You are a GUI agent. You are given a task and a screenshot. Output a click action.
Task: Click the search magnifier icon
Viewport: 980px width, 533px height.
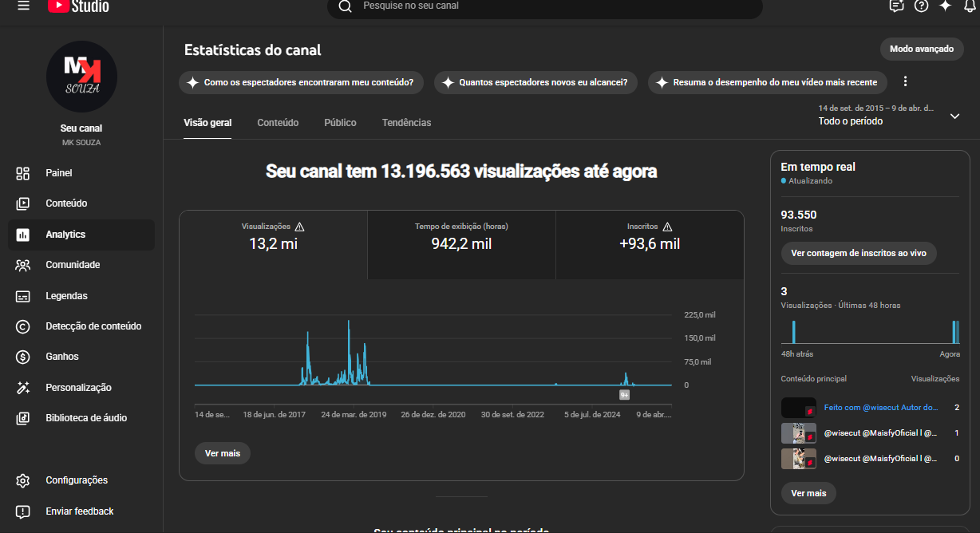coord(345,6)
